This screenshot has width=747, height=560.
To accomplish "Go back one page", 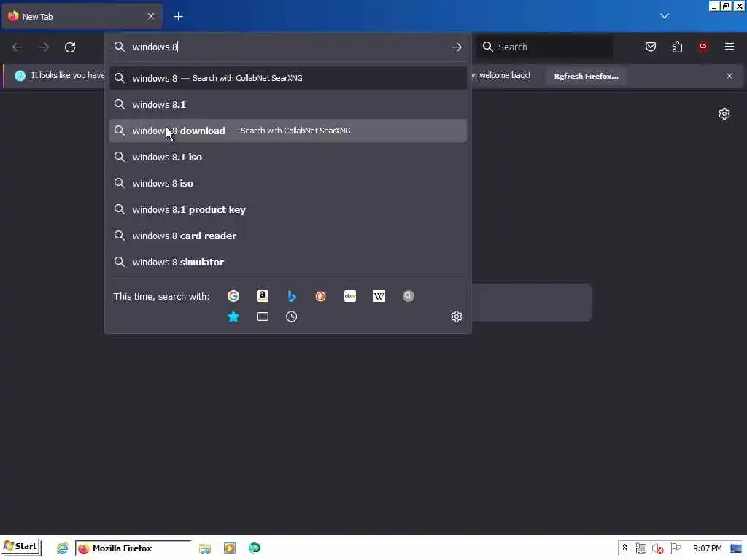I will [x=18, y=47].
